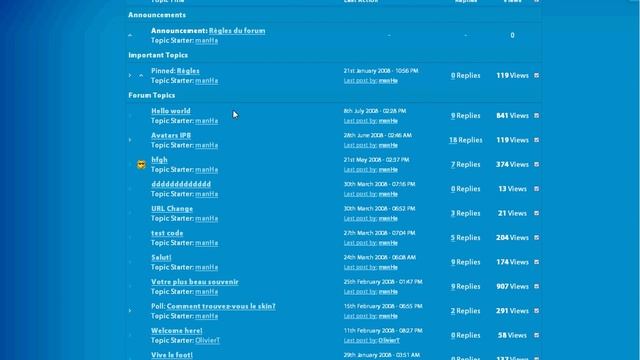The image size is (640, 360).
Task: Open manHa profile under the Règles du forum announcement
Action: coord(207,41)
